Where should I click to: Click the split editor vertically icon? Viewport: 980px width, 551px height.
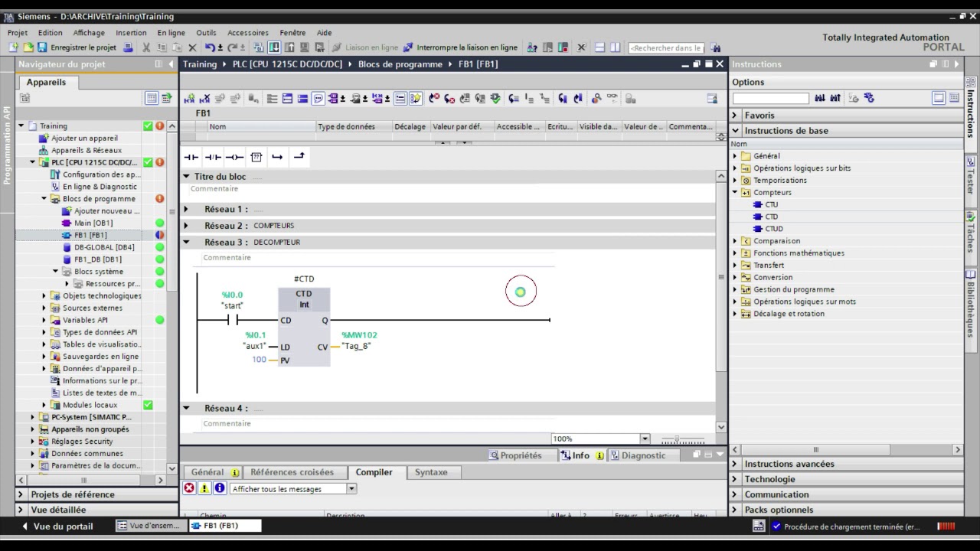coord(614,47)
